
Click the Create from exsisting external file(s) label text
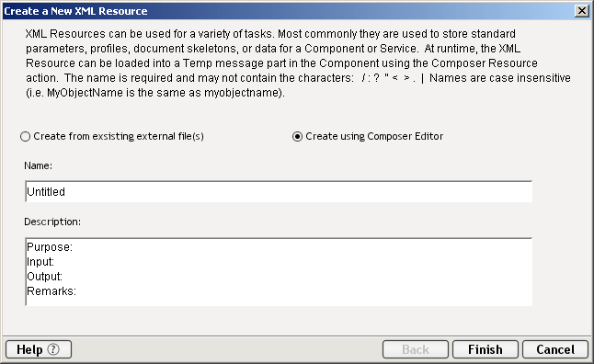click(x=119, y=136)
